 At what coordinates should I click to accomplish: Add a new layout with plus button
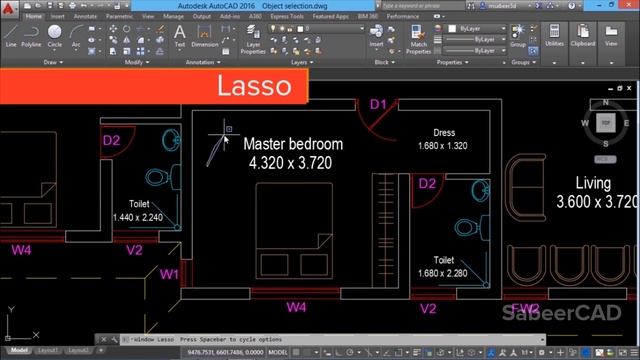[x=101, y=350]
